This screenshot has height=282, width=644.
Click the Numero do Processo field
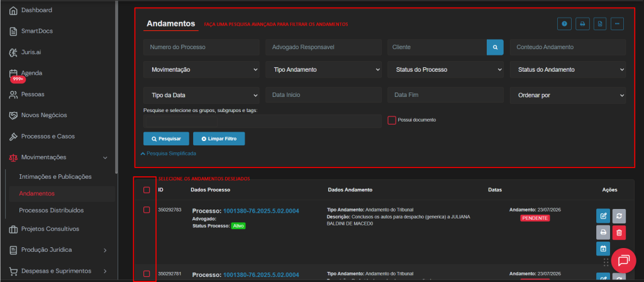(201, 47)
